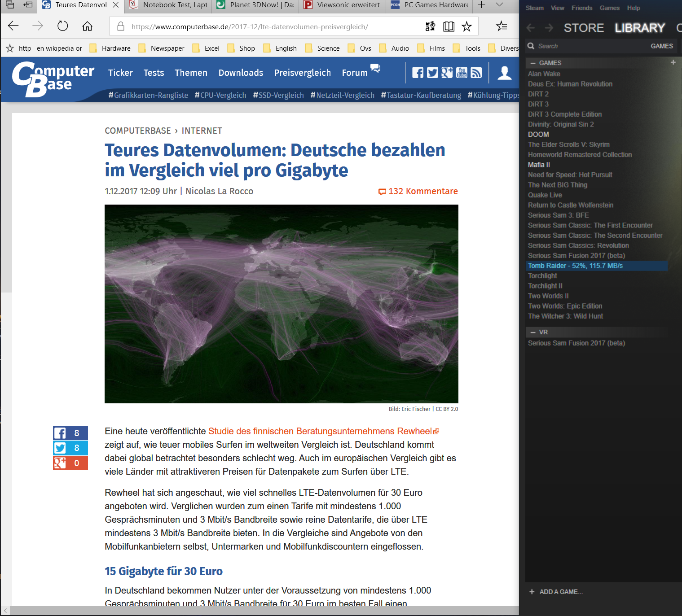Switch to Viewsonic erweitert browser tab

click(x=342, y=5)
